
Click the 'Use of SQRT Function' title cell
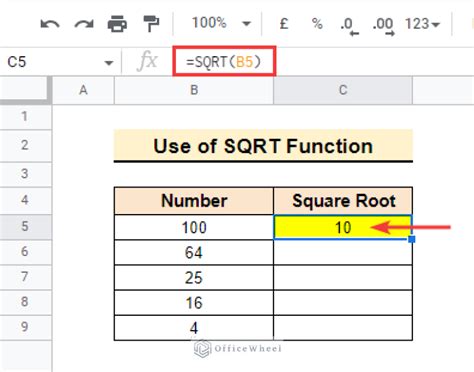[x=263, y=146]
